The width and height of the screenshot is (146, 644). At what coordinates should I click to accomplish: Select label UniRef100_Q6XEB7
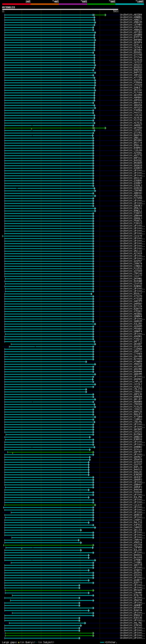(131, 344)
